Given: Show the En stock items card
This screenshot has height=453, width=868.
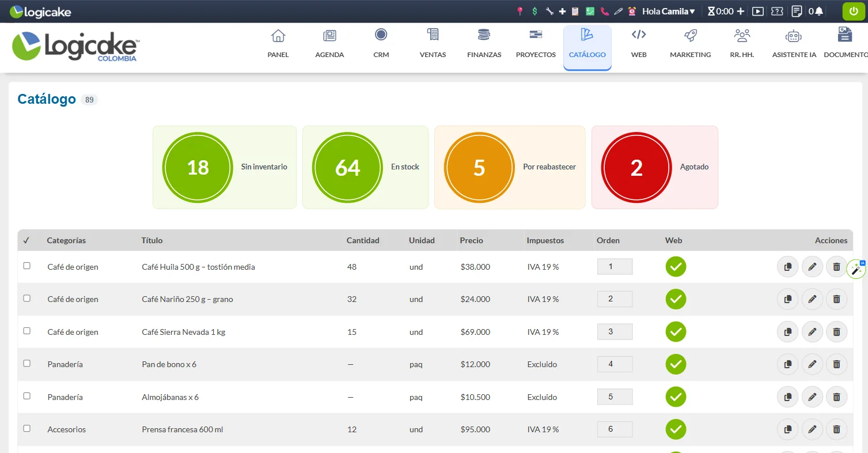Looking at the screenshot, I should tap(366, 167).
